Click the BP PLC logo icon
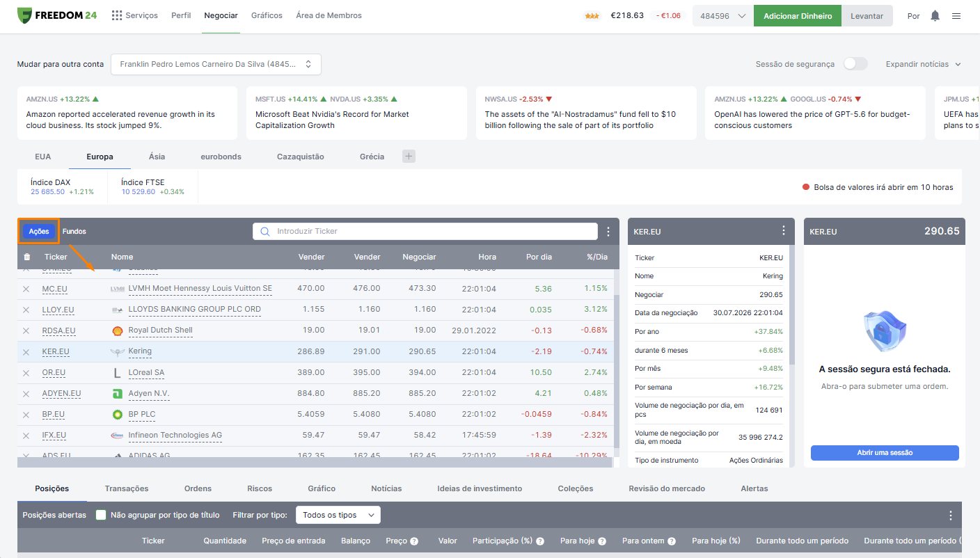 point(117,415)
